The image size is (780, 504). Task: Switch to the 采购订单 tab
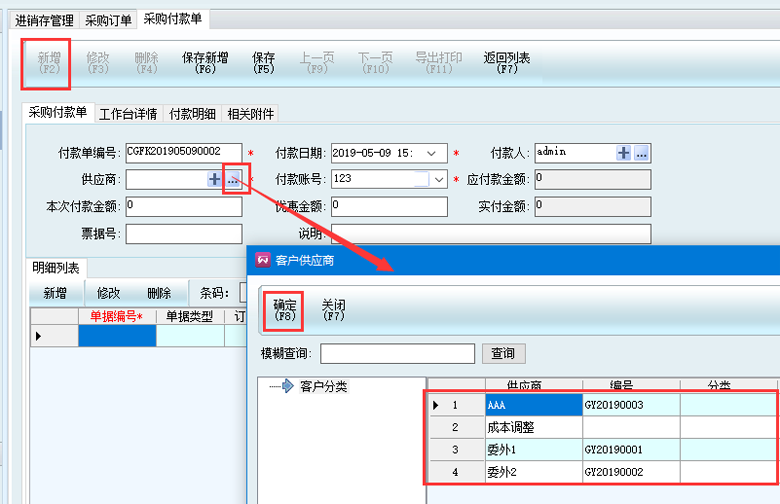pos(107,19)
